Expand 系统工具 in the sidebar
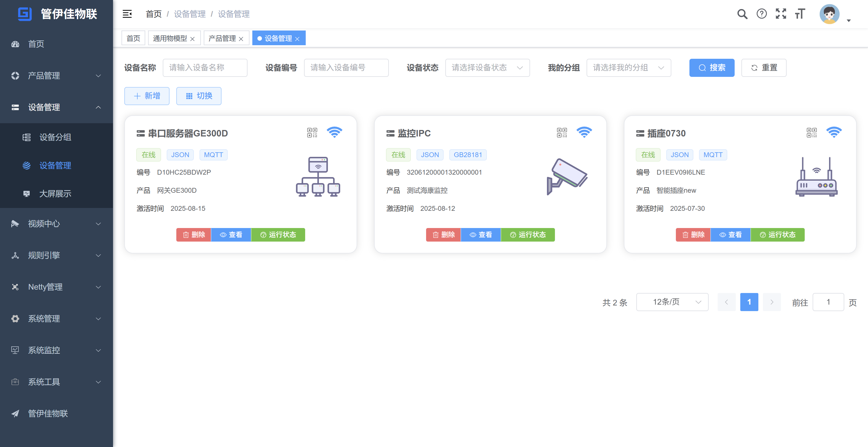 pos(56,382)
